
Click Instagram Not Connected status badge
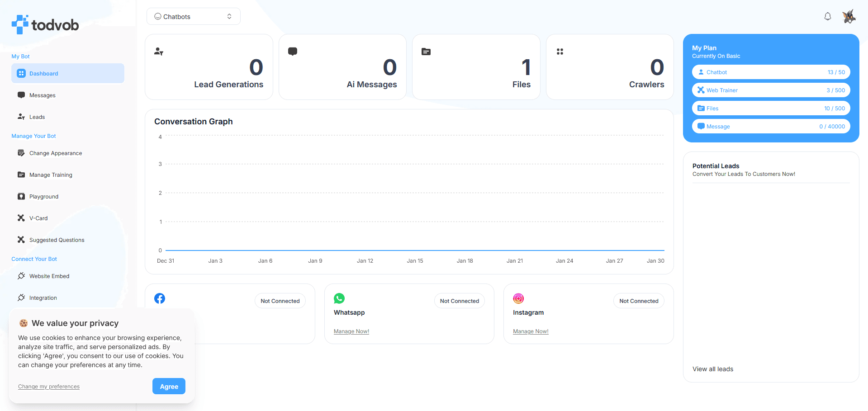pyautogui.click(x=639, y=301)
